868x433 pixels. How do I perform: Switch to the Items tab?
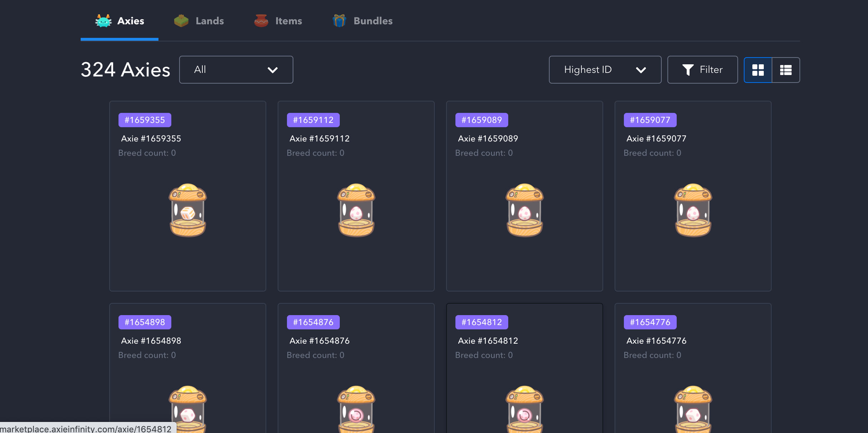(278, 21)
